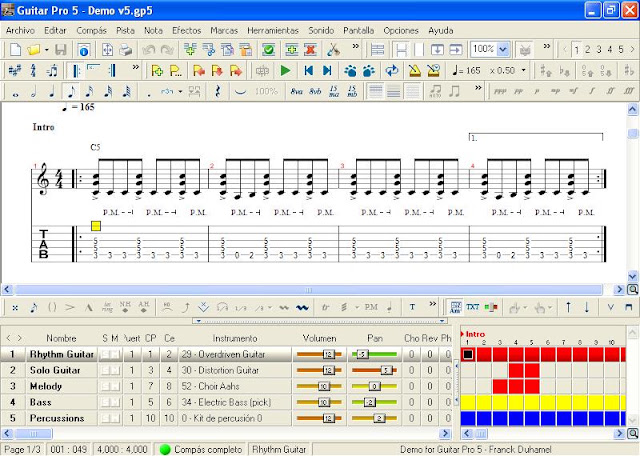Screen dimensions: 640x456
Task: Adjust Solo Guitar pan slider
Action: point(375,370)
